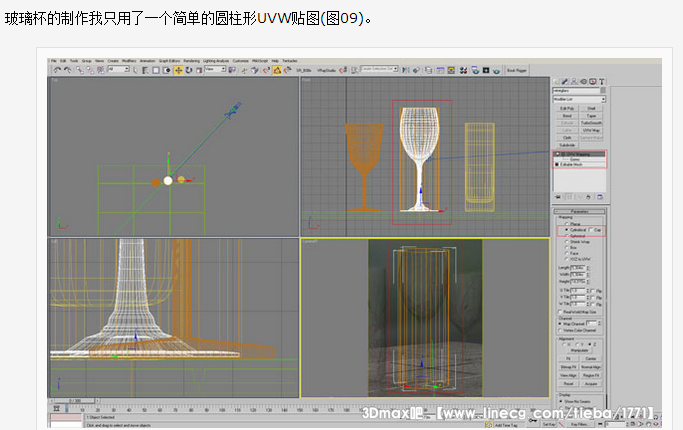Click the Bend modifier button
683x430 pixels.
pos(567,115)
